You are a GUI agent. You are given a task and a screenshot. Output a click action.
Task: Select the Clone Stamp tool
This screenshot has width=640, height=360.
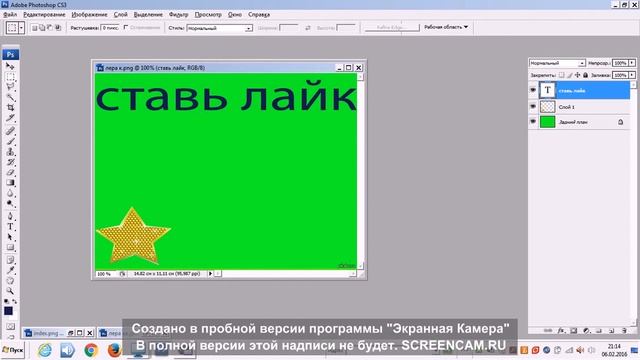10,152
